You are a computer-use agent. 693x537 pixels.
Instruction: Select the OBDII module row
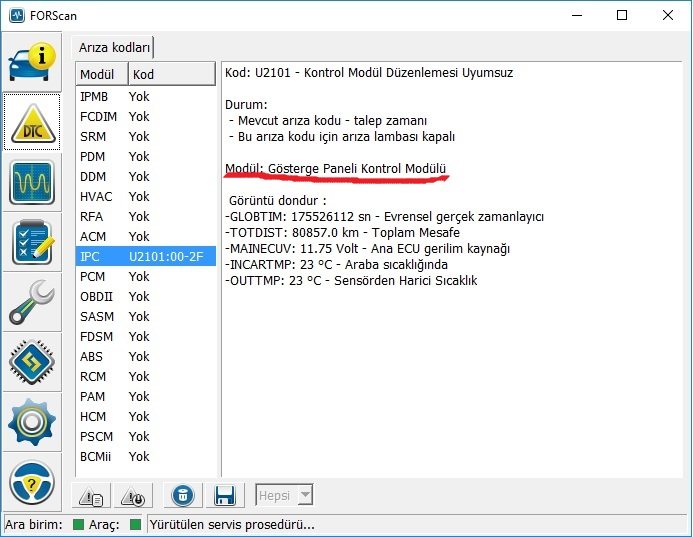pyautogui.click(x=145, y=297)
